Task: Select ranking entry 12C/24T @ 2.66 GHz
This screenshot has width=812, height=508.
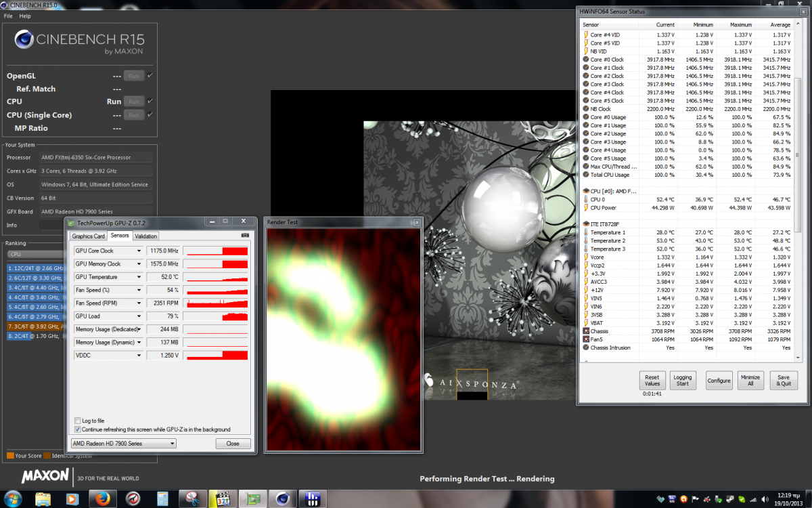Action: 35,268
